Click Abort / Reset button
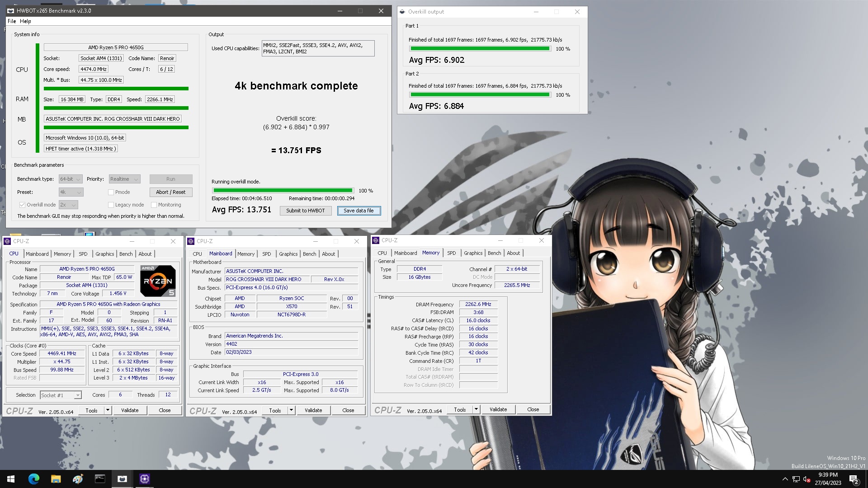Image resolution: width=868 pixels, height=488 pixels. 171,192
